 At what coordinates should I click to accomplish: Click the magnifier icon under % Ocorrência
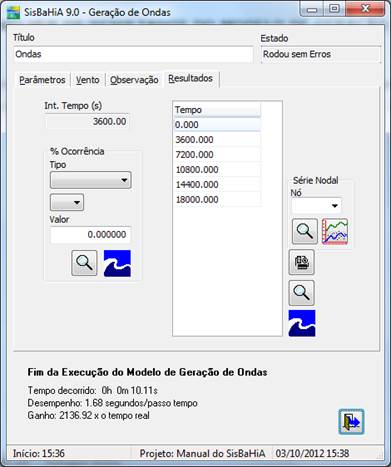(84, 263)
